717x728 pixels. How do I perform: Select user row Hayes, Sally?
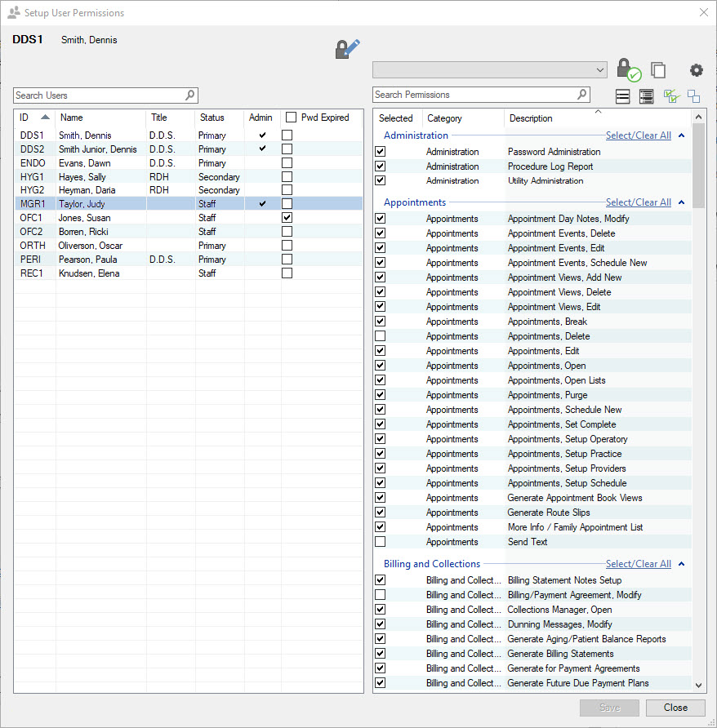pos(188,177)
